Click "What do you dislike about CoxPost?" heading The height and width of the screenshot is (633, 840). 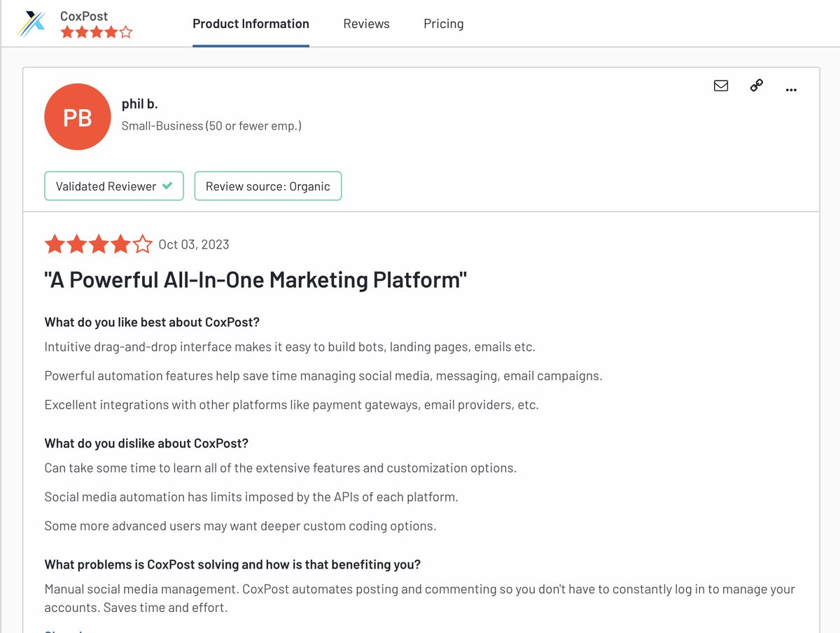(146, 443)
